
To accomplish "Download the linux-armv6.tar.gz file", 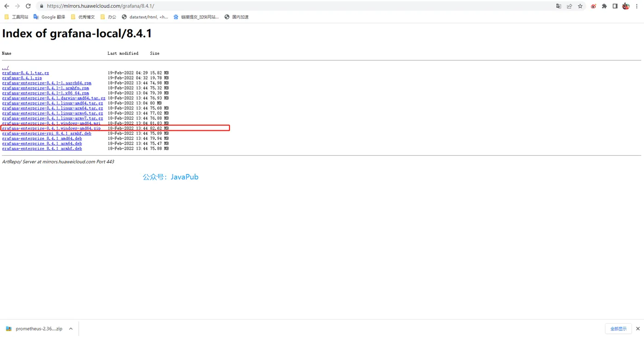I will tap(52, 113).
